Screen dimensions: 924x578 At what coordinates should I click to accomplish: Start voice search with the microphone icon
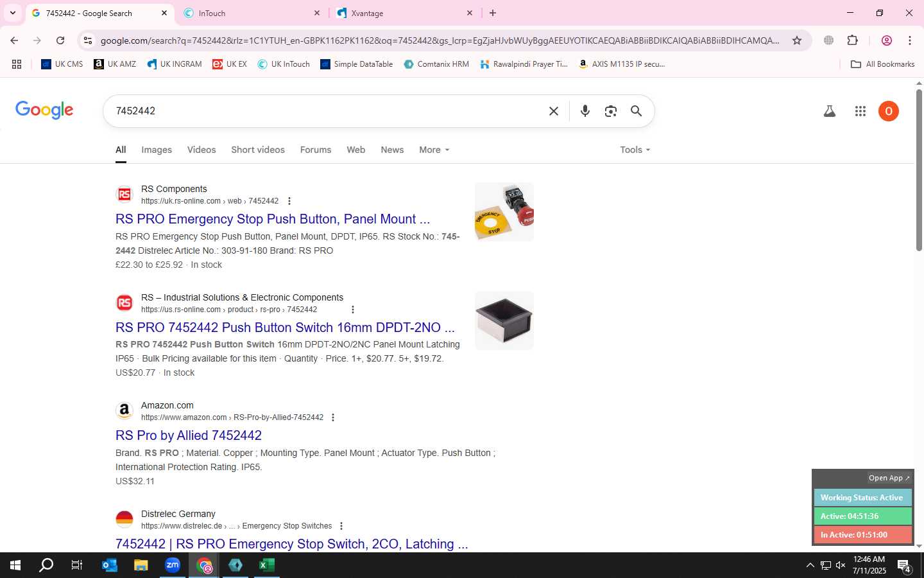[x=585, y=111]
